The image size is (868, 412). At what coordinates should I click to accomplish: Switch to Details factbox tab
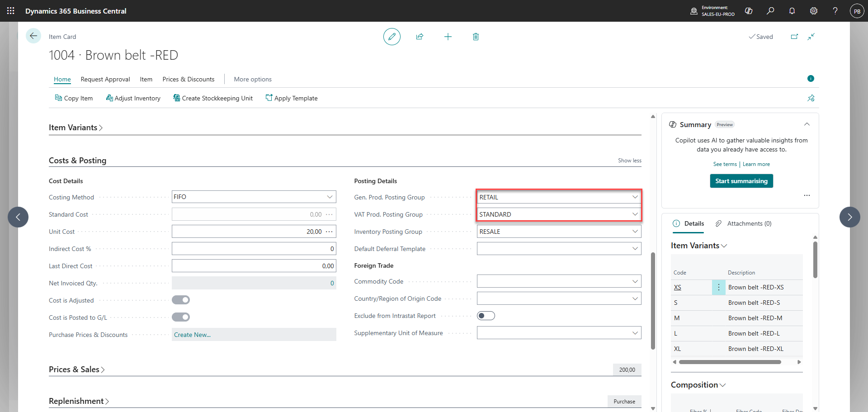point(689,223)
